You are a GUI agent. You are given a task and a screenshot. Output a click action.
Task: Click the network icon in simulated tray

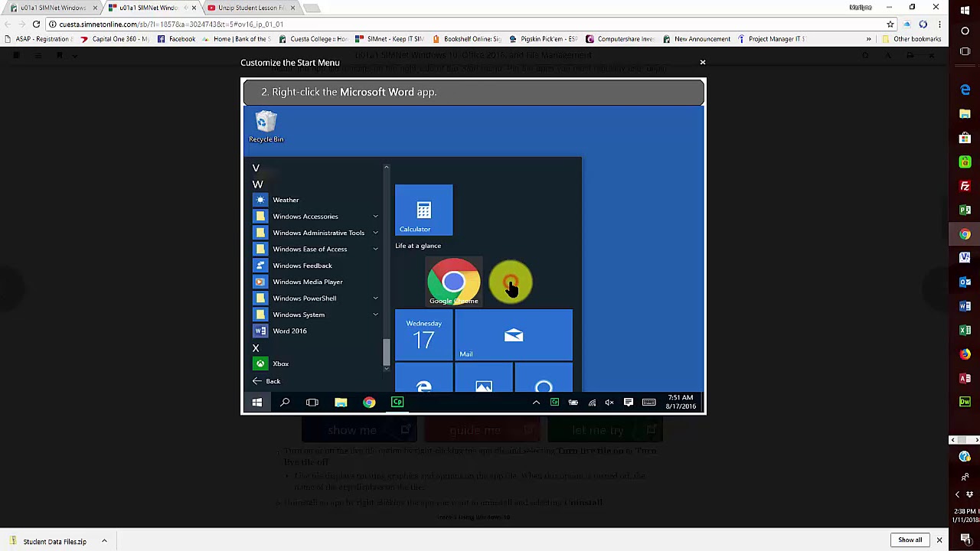pyautogui.click(x=592, y=403)
